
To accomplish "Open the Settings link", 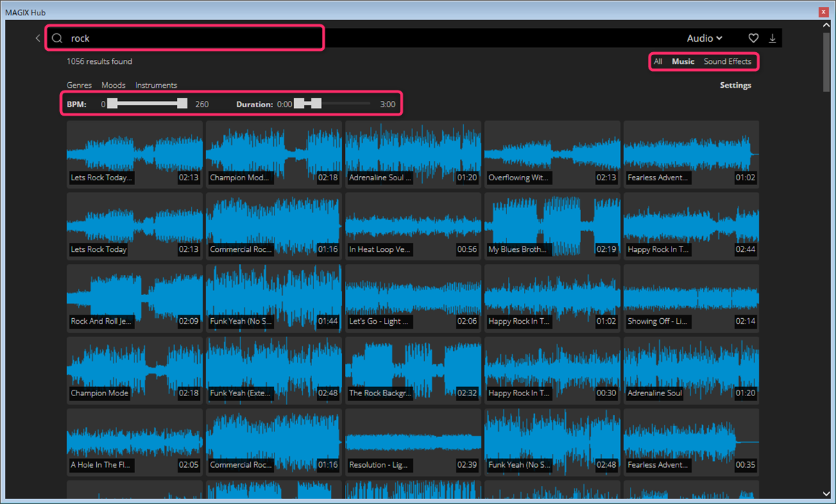I will (x=735, y=85).
